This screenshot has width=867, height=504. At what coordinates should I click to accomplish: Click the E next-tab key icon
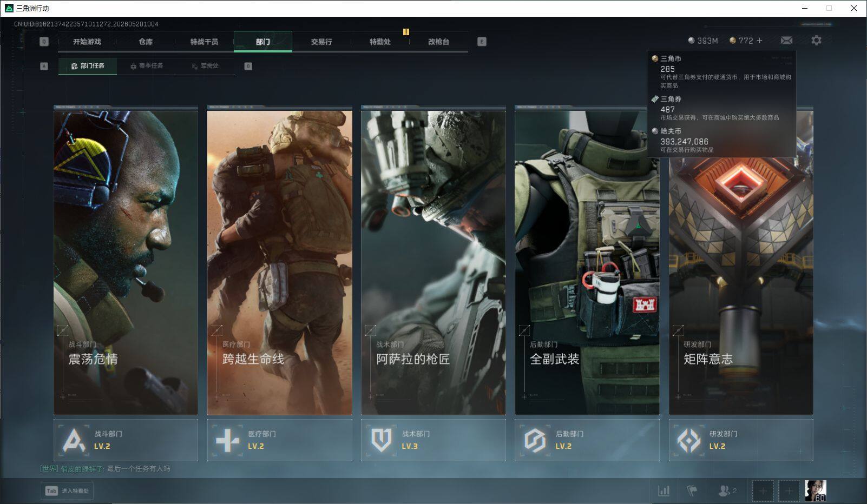pos(482,42)
